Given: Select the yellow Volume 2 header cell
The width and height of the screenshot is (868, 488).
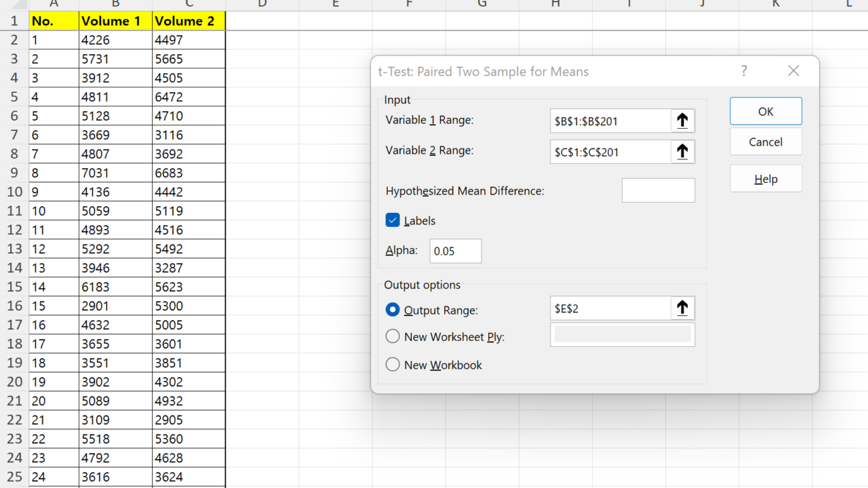Looking at the screenshot, I should pos(189,21).
